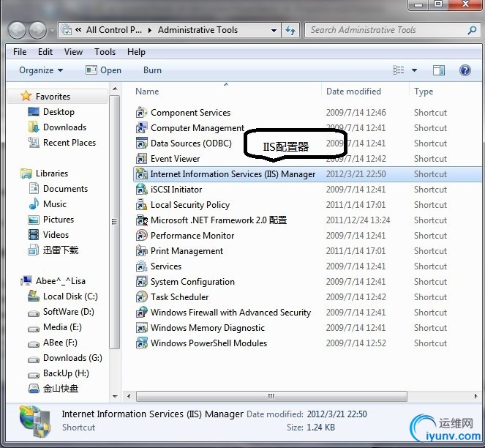Click the change view icon
The width and height of the screenshot is (485, 448).
click(x=399, y=70)
